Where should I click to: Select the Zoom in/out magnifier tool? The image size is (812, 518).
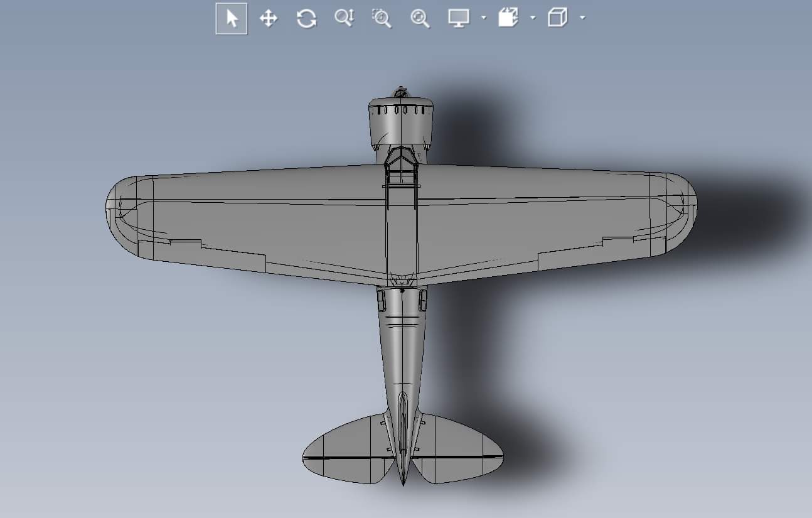344,18
